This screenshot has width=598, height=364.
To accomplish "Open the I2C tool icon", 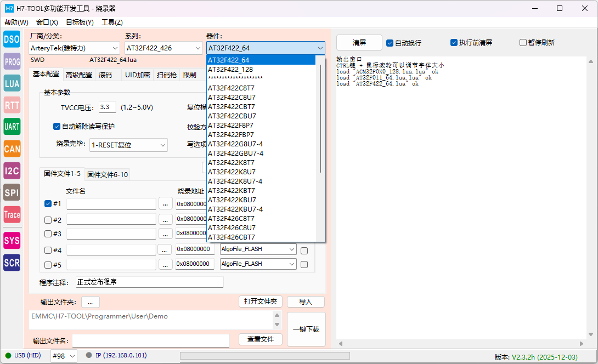I will coord(12,170).
